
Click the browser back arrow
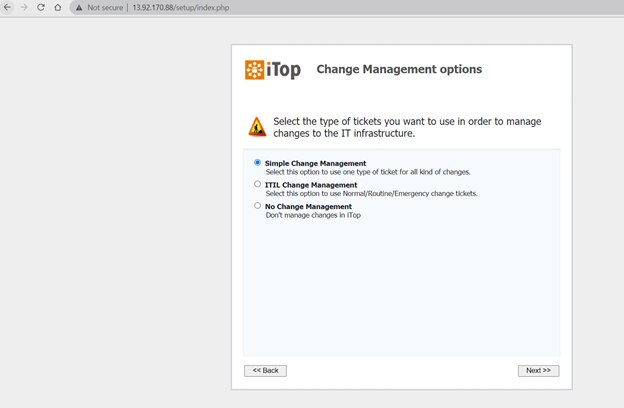click(8, 7)
